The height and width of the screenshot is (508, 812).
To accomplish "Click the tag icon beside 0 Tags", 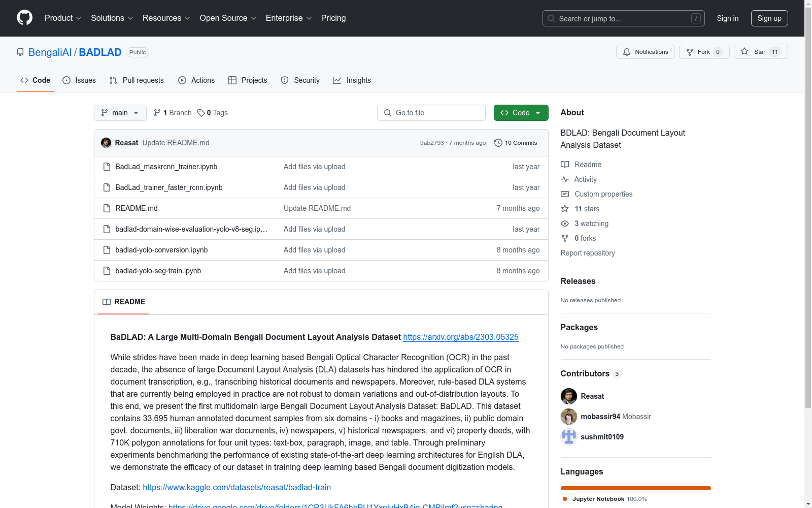I will click(x=201, y=113).
